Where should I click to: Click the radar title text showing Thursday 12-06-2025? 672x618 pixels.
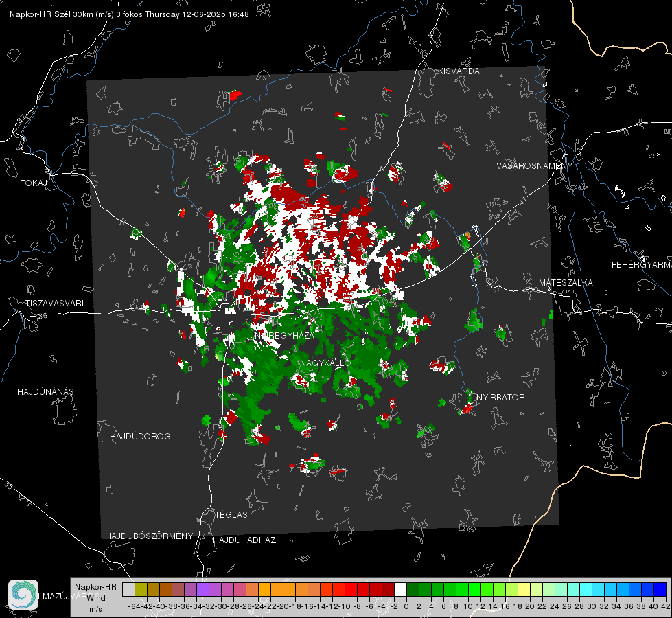[129, 14]
